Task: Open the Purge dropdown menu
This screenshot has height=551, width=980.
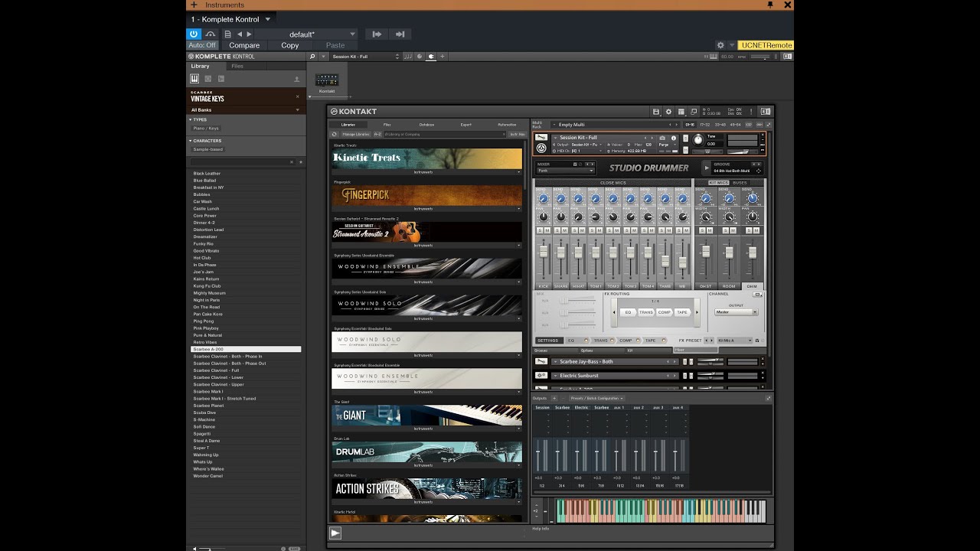Action: pos(667,145)
